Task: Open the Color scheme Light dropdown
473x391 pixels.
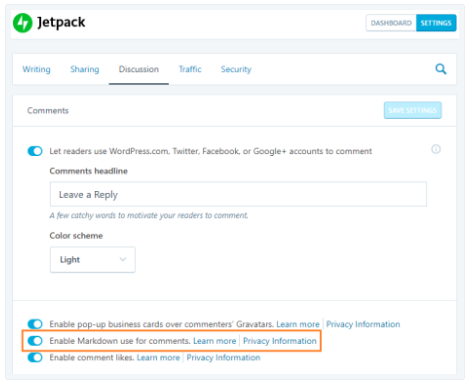Action: [93, 260]
